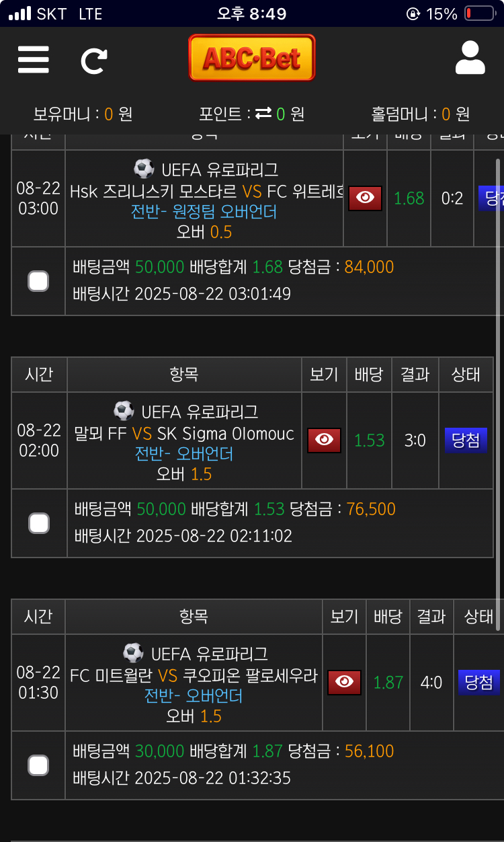Tap the soccer ball icon for Zrinjski match
Viewport: 504px width, 842px height.
click(x=144, y=169)
